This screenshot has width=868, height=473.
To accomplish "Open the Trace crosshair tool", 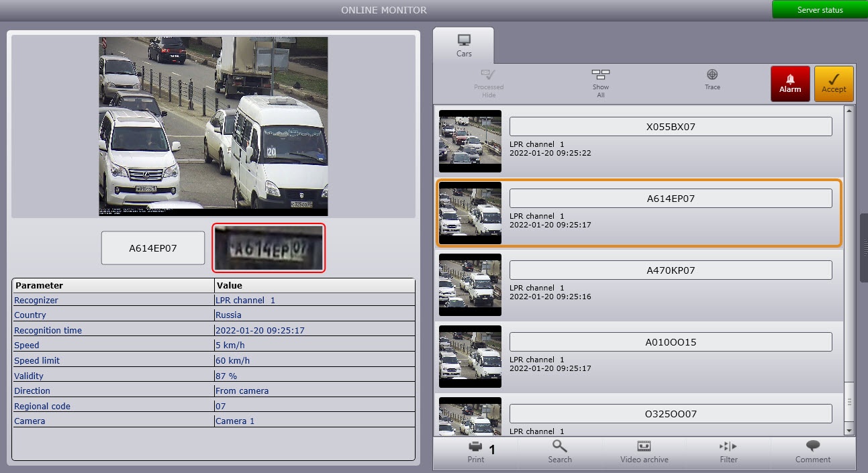I will pos(712,79).
